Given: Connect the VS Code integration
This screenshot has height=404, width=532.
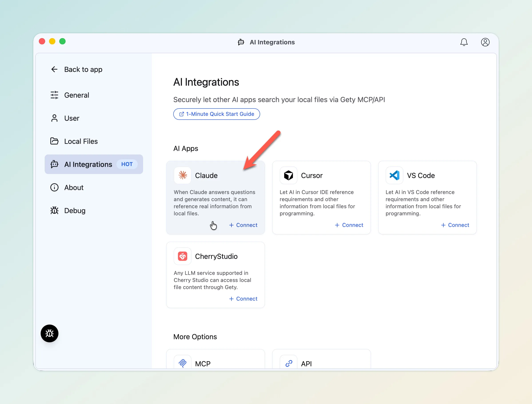Looking at the screenshot, I should [x=455, y=225].
